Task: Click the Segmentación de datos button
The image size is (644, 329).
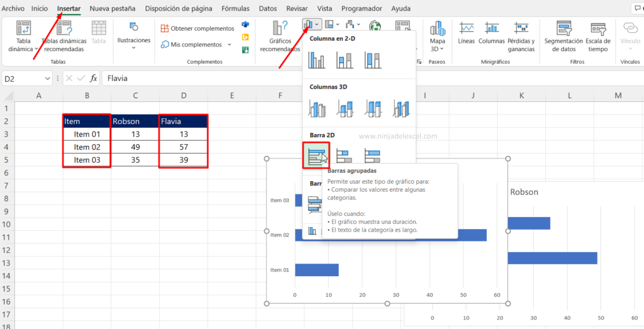Action: 563,36
